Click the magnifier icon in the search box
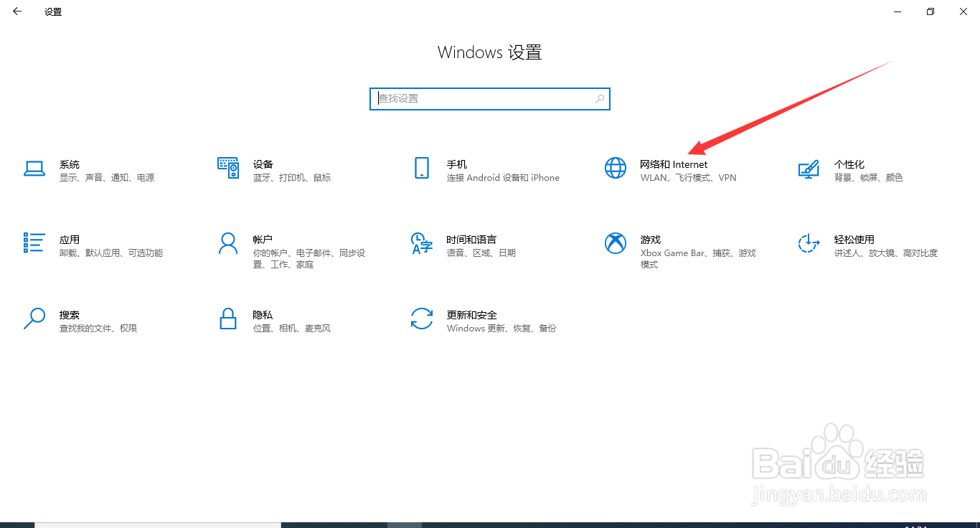This screenshot has width=980, height=528. pyautogui.click(x=600, y=99)
